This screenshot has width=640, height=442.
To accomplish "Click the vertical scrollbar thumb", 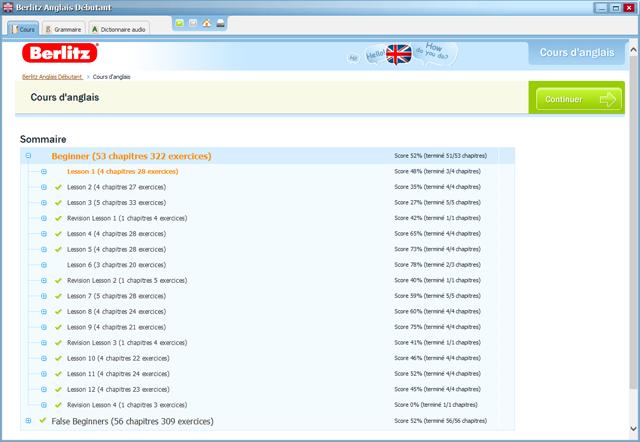I will [x=633, y=222].
